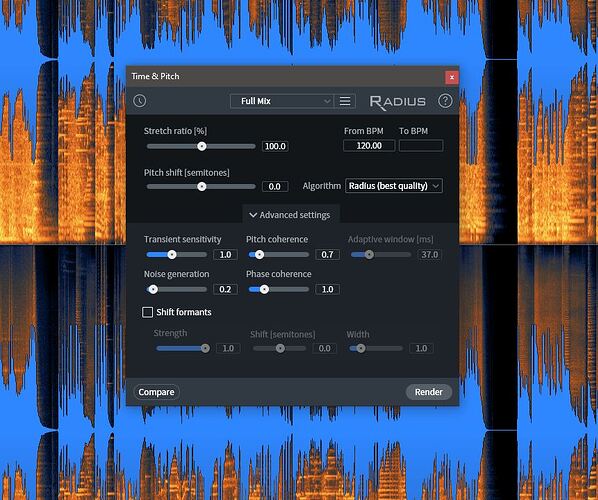Screen dimensions: 598x500
Task: Collapse the Advanced settings section
Action: [x=290, y=215]
